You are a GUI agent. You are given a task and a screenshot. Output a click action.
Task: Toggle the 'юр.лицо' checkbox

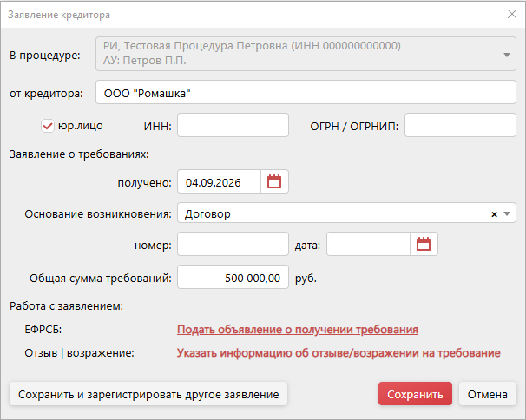tap(48, 126)
